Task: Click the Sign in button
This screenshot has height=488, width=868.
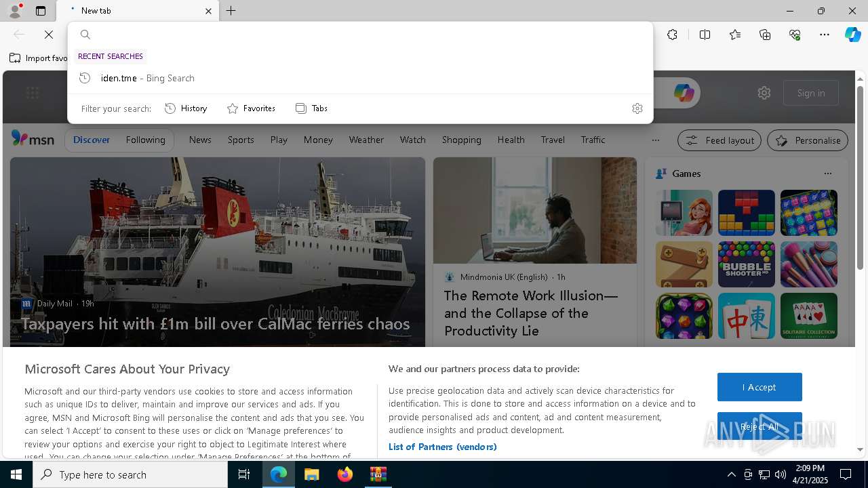Action: pos(811,93)
